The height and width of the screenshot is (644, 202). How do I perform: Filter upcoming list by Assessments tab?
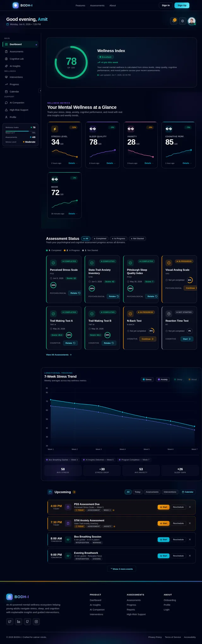(152, 492)
